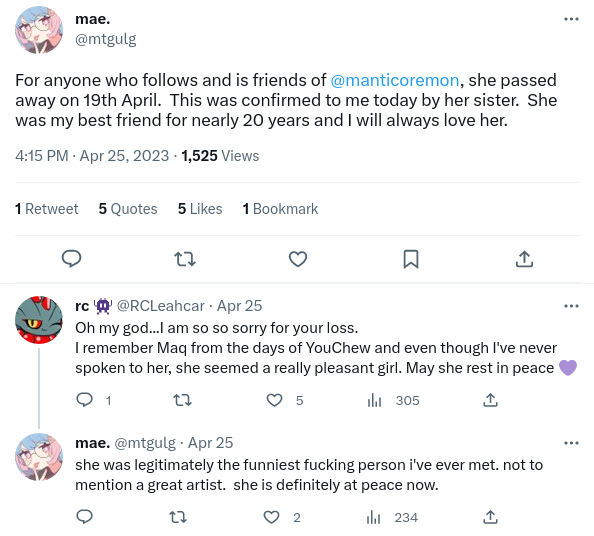Image resolution: width=594 pixels, height=536 pixels.
Task: Open the @manticoremon mention link
Action: pyautogui.click(x=395, y=80)
